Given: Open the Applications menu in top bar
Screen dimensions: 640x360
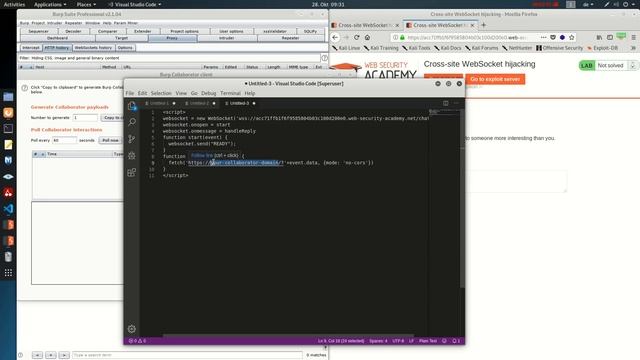Looking at the screenshot, I should tap(50, 4).
